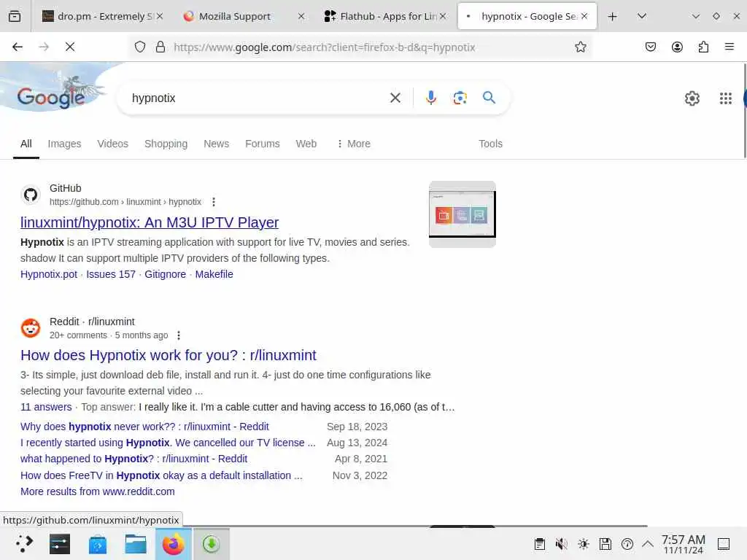Open options for the Reddit result
Screen dimensions: 747x560
tap(179, 335)
